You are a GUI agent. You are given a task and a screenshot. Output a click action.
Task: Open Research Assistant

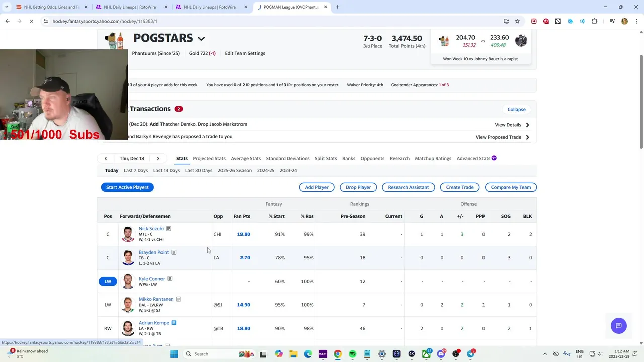(x=409, y=187)
